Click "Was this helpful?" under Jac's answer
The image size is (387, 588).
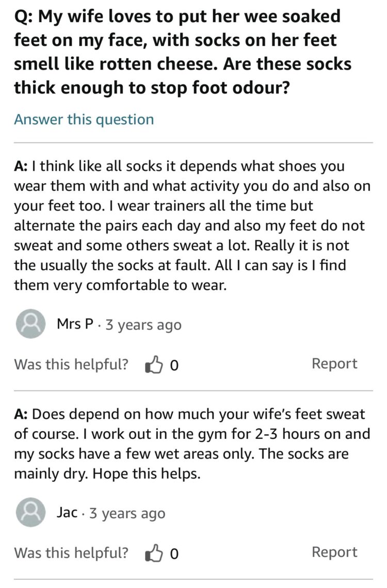71,552
